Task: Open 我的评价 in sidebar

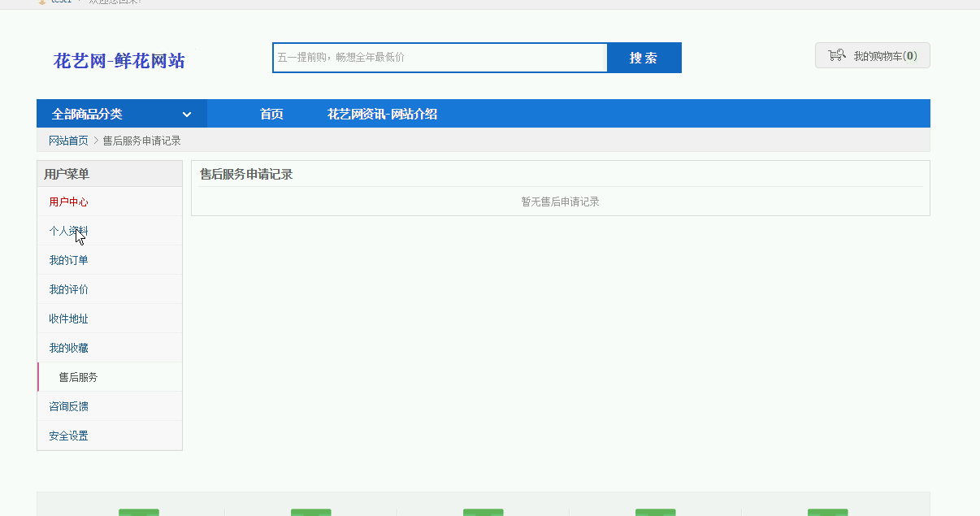Action: point(68,289)
